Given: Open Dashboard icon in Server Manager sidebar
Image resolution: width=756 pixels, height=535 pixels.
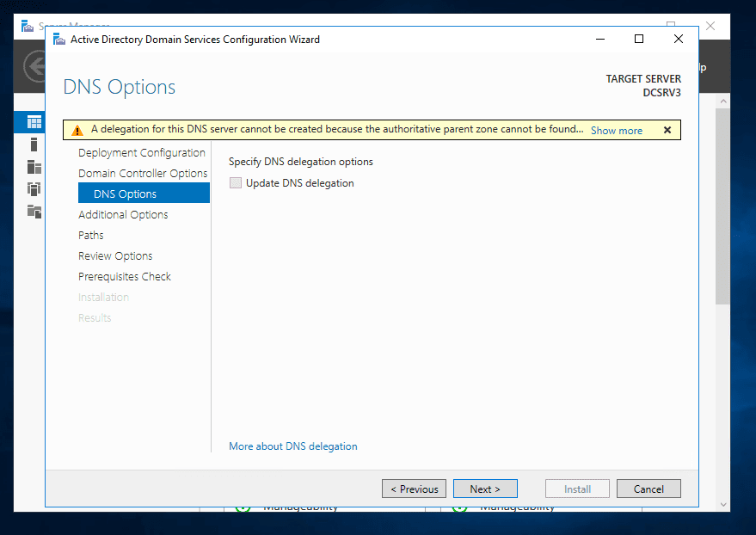Looking at the screenshot, I should coord(34,122).
